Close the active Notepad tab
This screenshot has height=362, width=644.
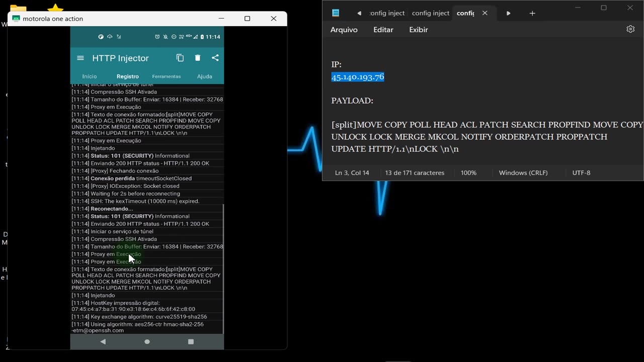485,13
